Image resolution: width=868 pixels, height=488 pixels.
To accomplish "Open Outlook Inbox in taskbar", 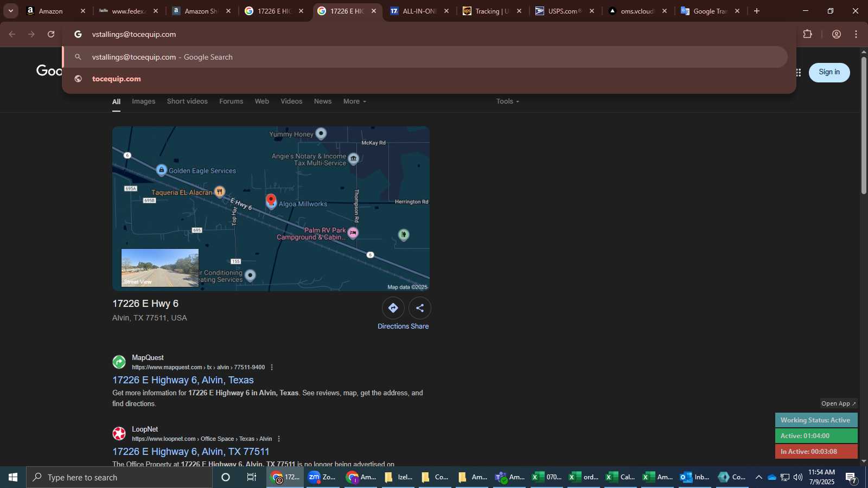I will click(x=695, y=477).
